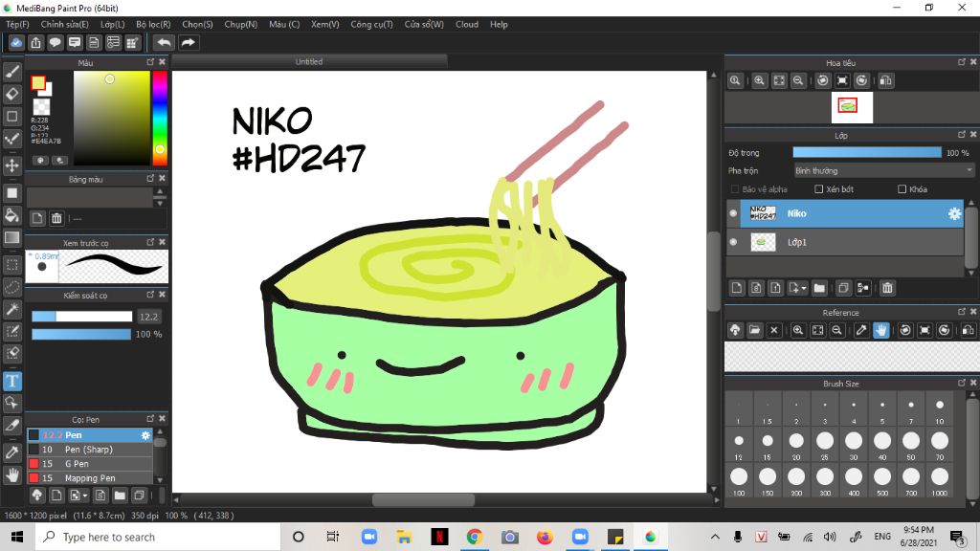This screenshot has height=551, width=980.
Task: Activate the Lasso selection tool
Action: [11, 287]
